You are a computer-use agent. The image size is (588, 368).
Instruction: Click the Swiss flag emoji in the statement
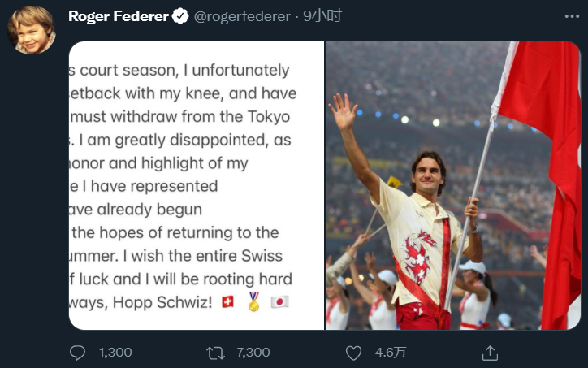pos(228,302)
